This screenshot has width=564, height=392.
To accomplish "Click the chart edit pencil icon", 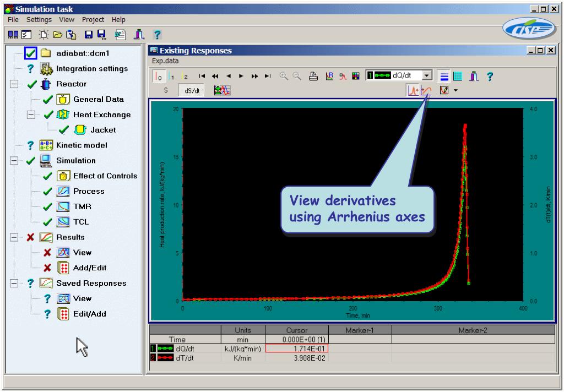I will [x=444, y=90].
